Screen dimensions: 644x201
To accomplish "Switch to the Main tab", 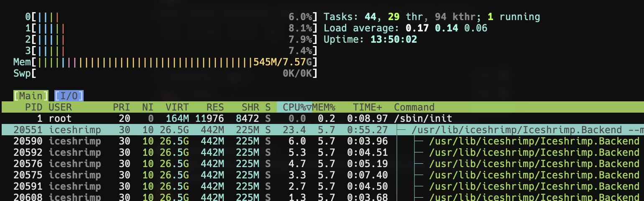I will (31, 96).
